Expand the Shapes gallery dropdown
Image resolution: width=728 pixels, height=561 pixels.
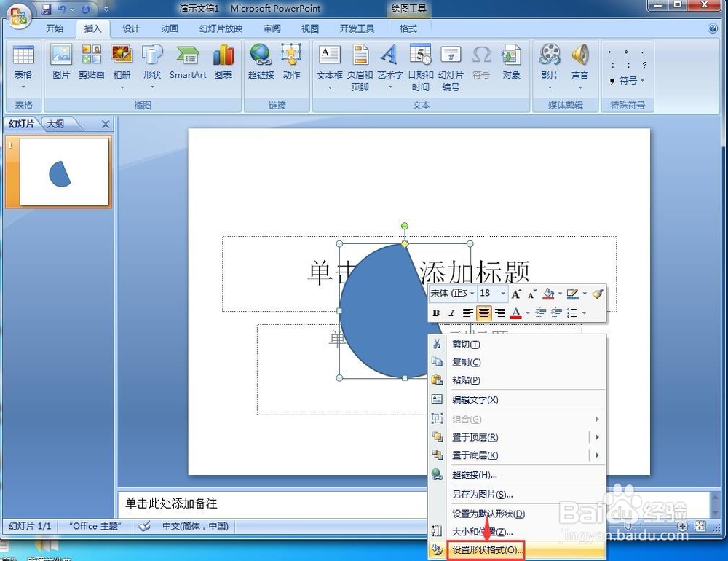click(152, 86)
